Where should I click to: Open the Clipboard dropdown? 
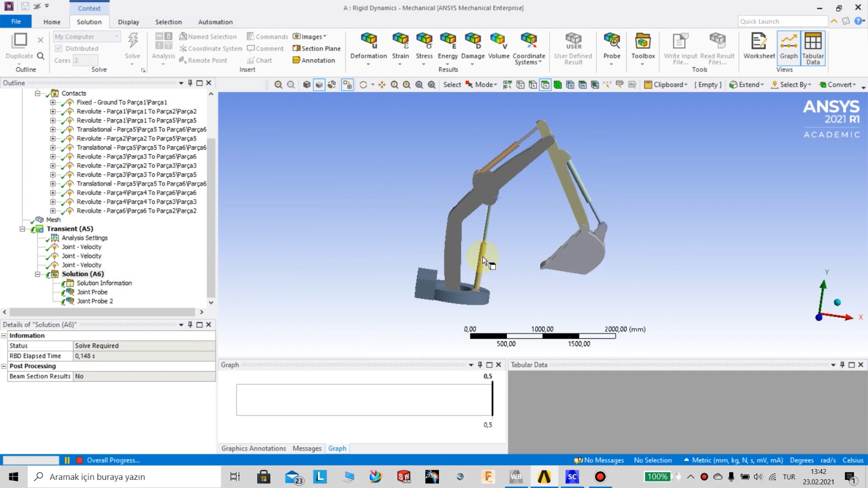coord(666,85)
